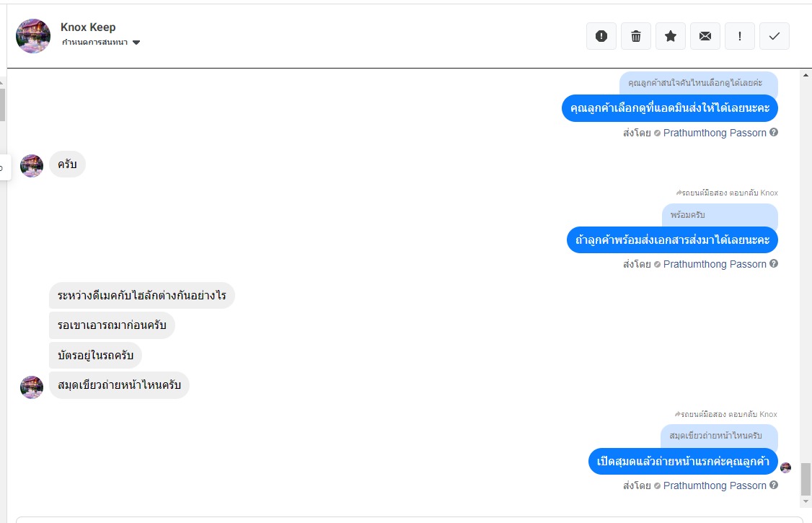Click the Knox Keep conversation name

tap(88, 27)
